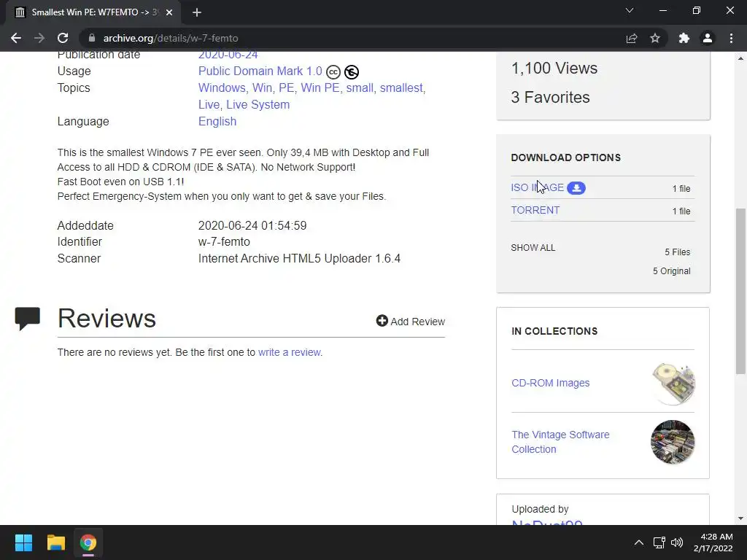This screenshot has height=560, width=747.
Task: Click the page's vertical scrollbar thumb
Action: click(740, 291)
